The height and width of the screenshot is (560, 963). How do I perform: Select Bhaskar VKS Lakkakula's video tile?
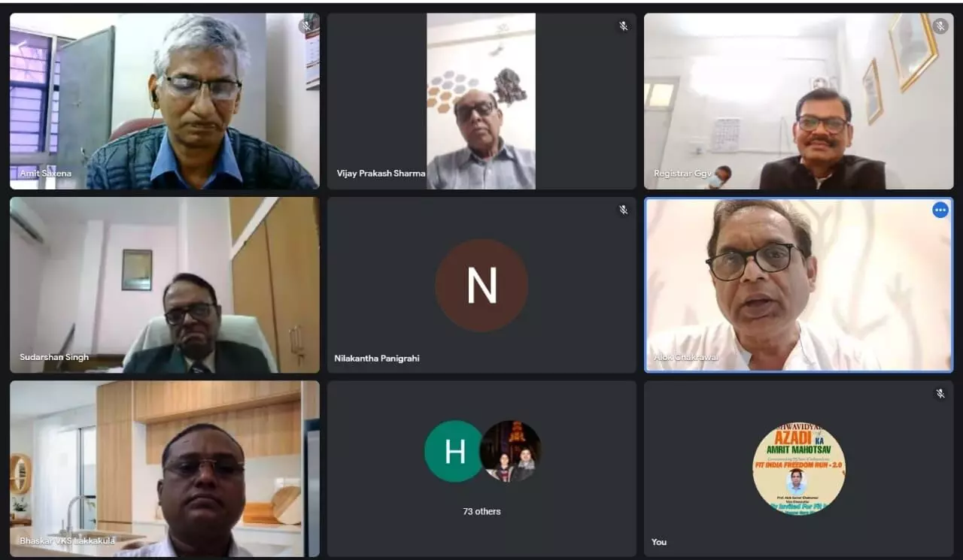tap(165, 468)
